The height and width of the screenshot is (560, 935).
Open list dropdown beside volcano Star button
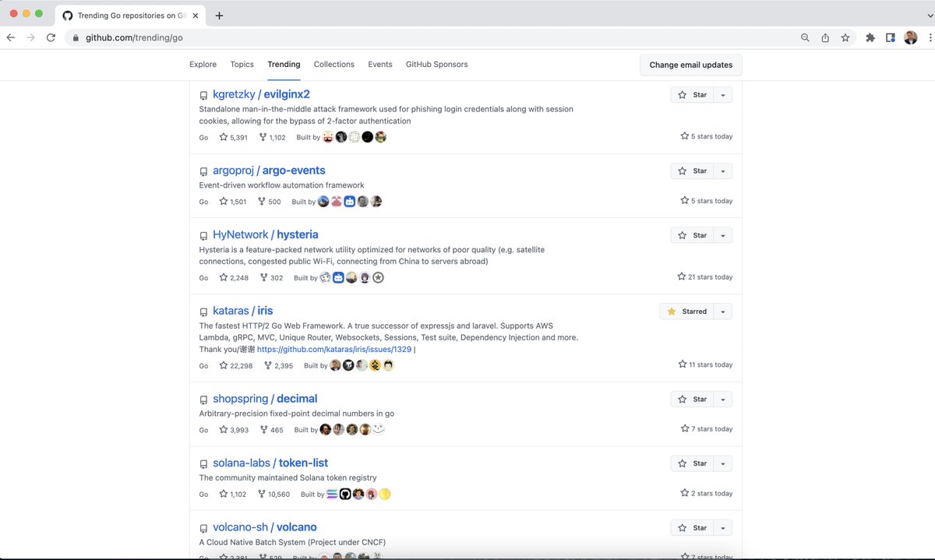click(723, 528)
